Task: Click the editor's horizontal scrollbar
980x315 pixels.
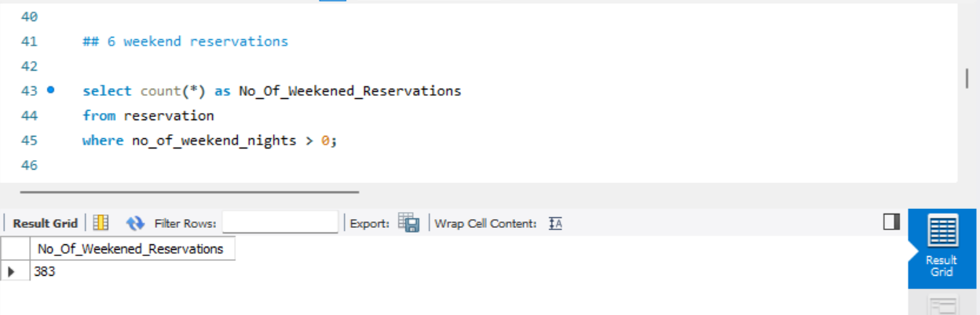Action: point(189,192)
